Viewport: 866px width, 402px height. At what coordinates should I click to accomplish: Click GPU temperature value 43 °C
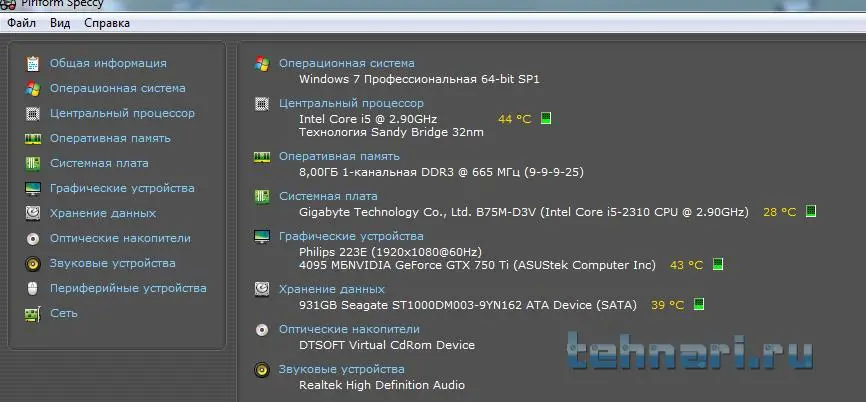[x=686, y=265]
